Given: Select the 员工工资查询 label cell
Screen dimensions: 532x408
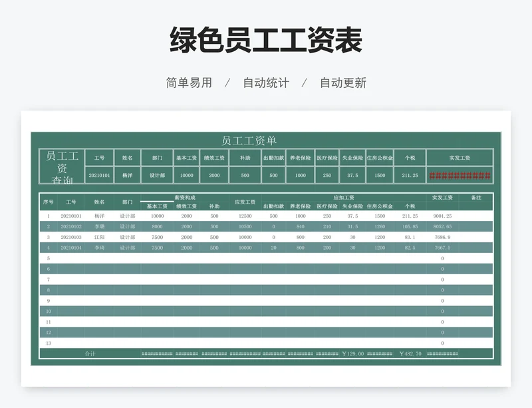Looking at the screenshot, I should click(62, 166).
